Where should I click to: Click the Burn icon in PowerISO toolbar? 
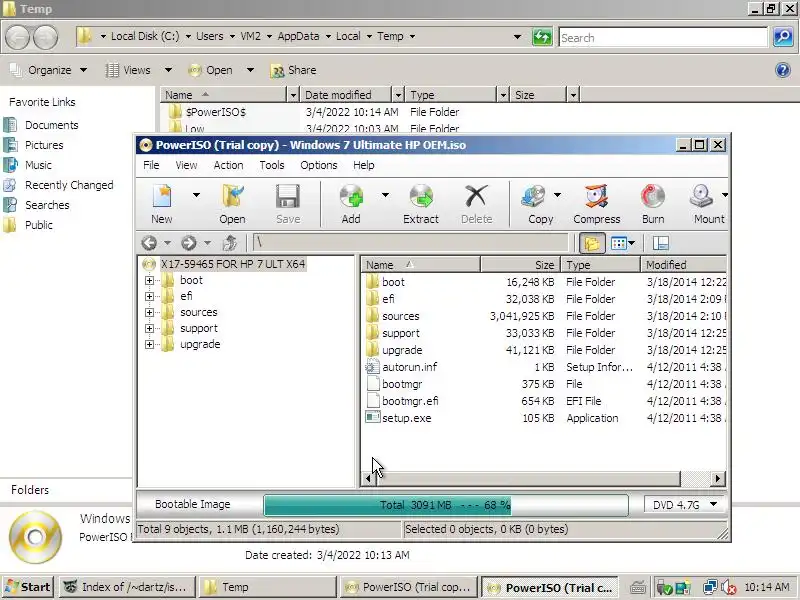[x=653, y=197]
